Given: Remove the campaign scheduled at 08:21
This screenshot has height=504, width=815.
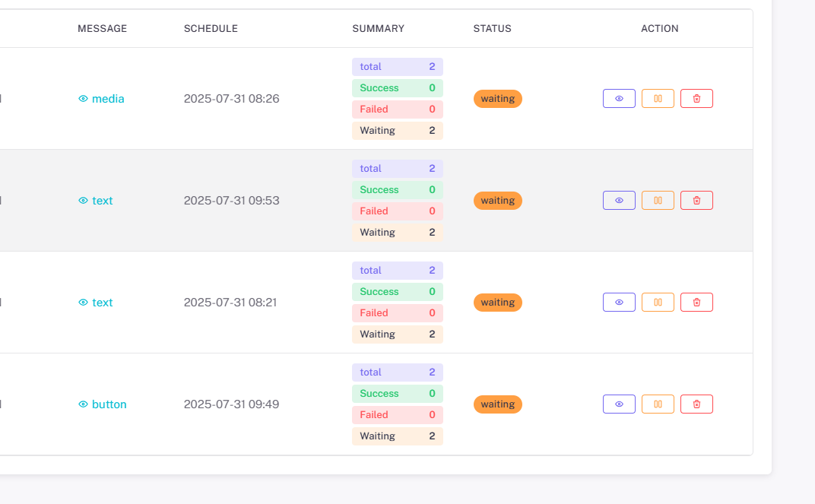Looking at the screenshot, I should (696, 303).
